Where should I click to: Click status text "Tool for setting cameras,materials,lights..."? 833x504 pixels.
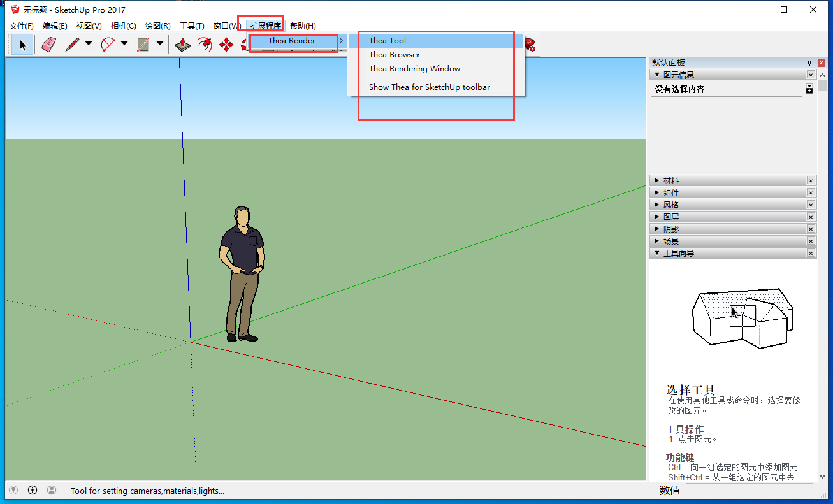tap(147, 491)
